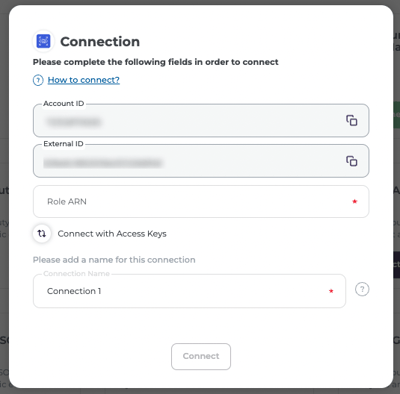Copy the External ID value
400x394 pixels.
pos(351,161)
